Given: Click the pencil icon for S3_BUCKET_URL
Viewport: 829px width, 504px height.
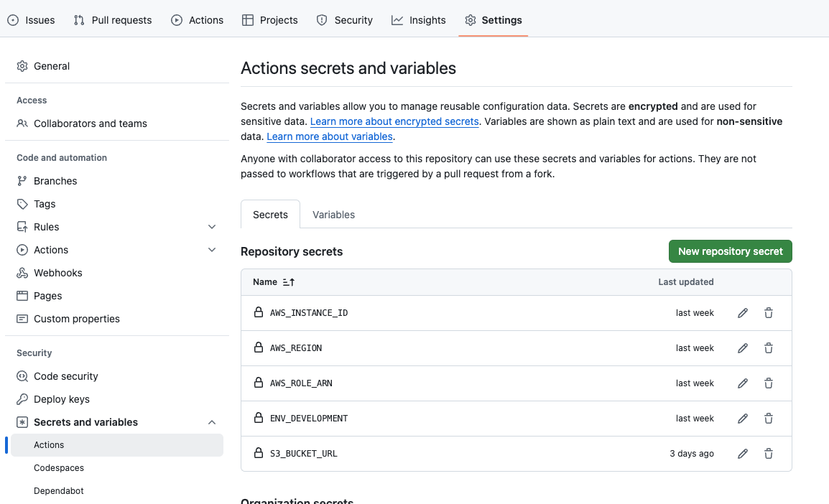Looking at the screenshot, I should pos(743,454).
